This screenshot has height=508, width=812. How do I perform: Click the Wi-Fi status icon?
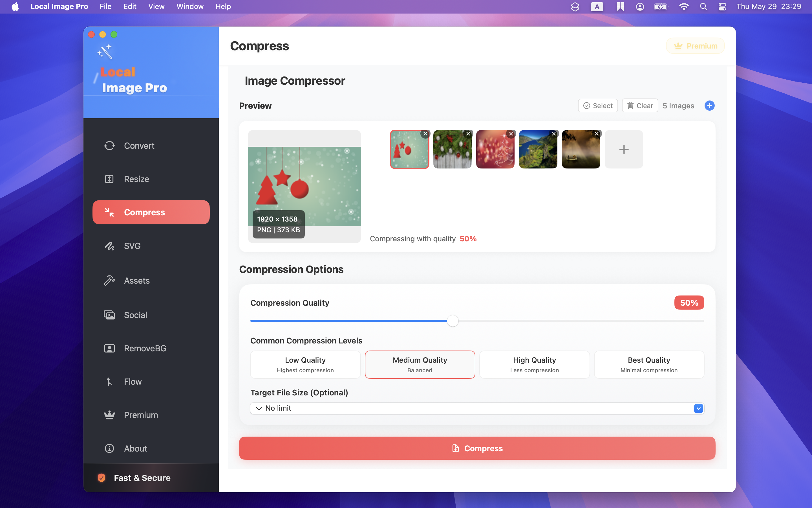[x=684, y=7]
